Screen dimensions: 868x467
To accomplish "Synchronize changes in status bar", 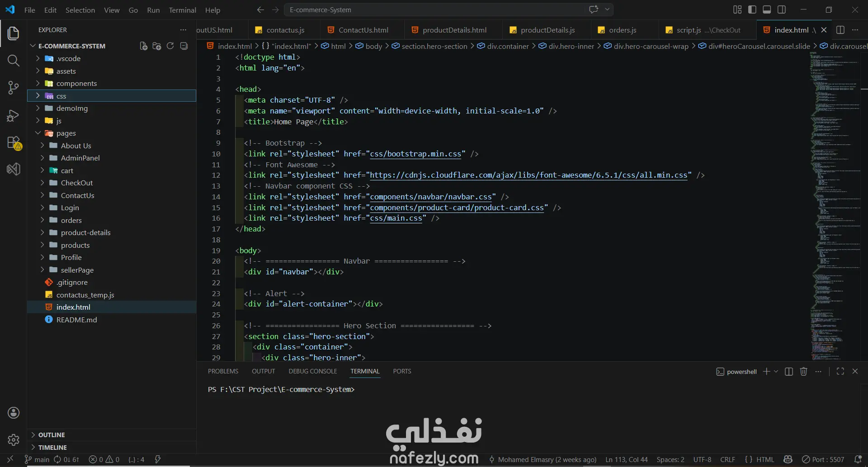I will (x=66, y=460).
